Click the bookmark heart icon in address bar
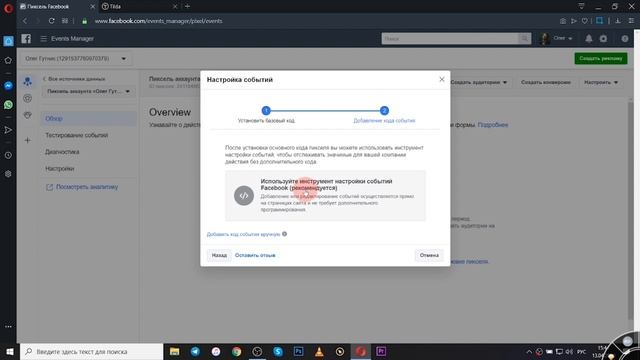Screen dimensions: 640x360 584,21
